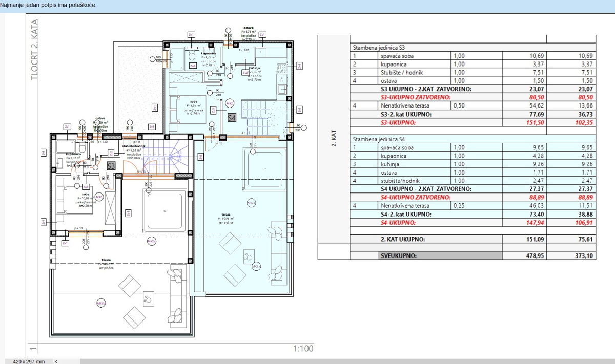Click the vertical '2. KAT' table label
The image size is (615, 364).
[334, 139]
